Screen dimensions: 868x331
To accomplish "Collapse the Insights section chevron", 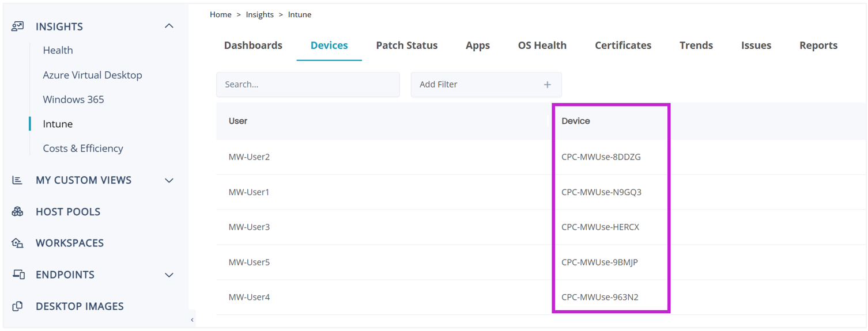I will pos(169,26).
